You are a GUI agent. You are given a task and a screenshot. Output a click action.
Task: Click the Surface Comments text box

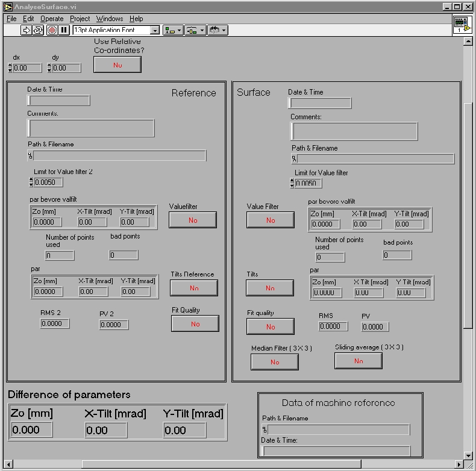354,131
